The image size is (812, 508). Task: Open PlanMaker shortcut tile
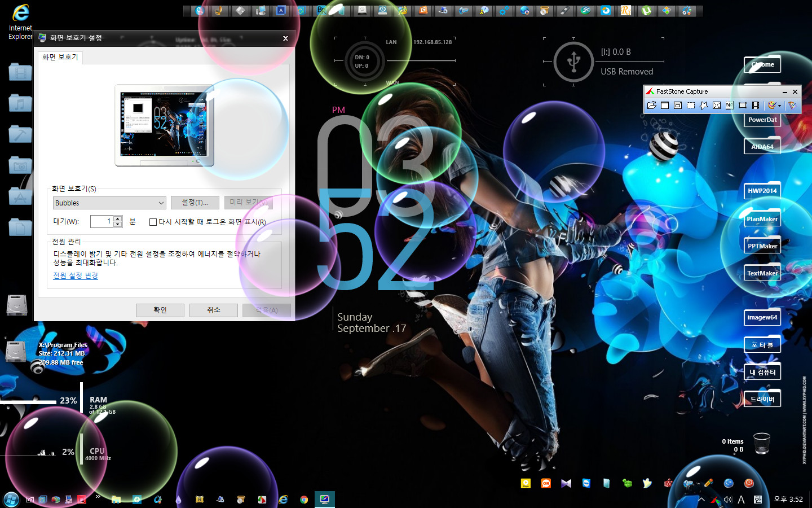coord(762,219)
